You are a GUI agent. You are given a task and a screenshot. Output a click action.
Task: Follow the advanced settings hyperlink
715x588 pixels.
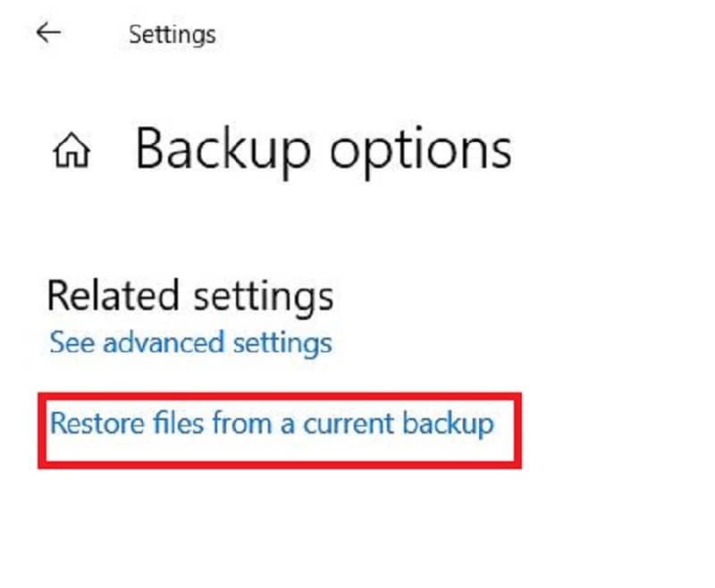pyautogui.click(x=190, y=342)
